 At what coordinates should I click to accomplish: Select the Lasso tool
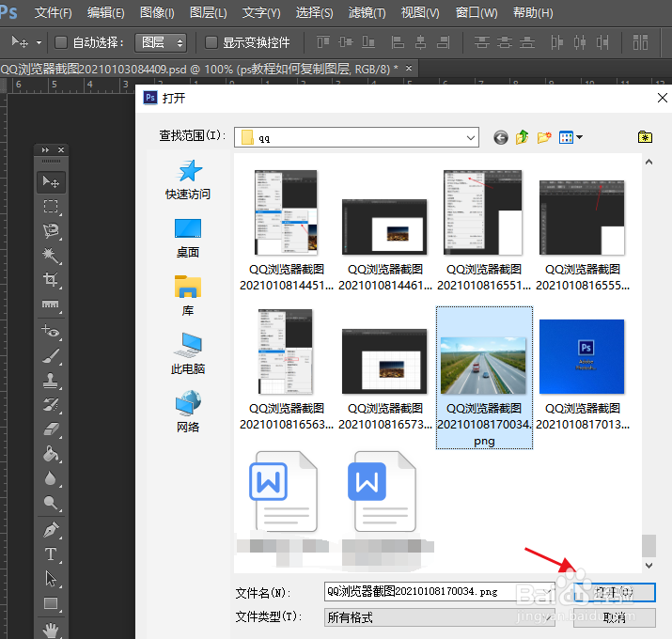click(51, 230)
